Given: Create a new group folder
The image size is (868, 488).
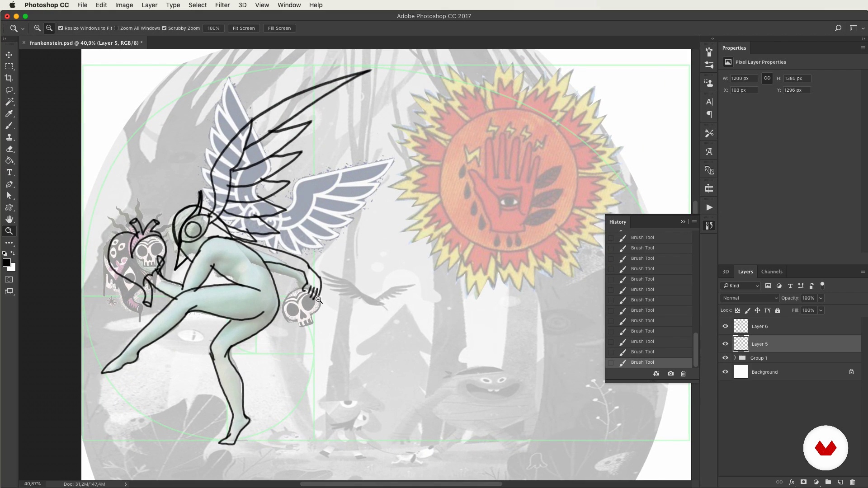Looking at the screenshot, I should tap(828, 482).
